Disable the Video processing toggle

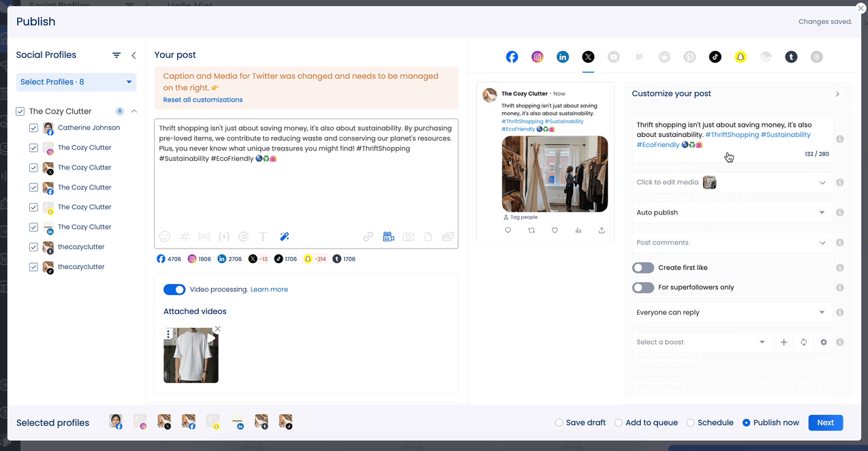pos(174,289)
